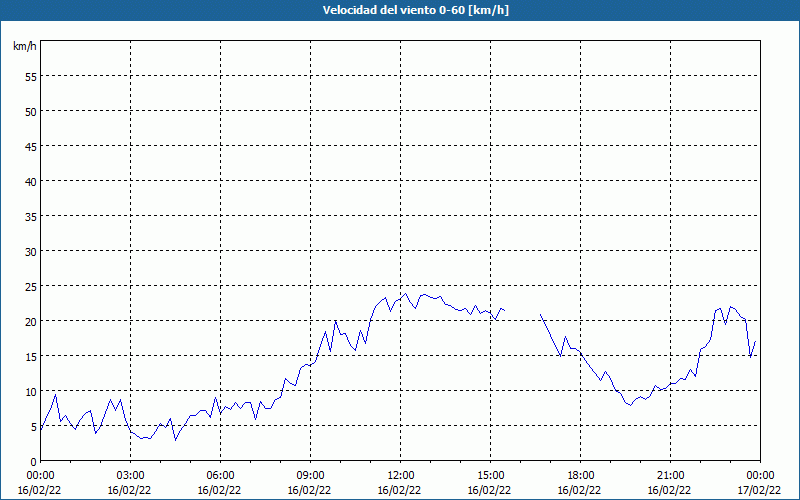Click the '03:00' time label
Viewport: 800px width, 500px height.
tap(130, 476)
